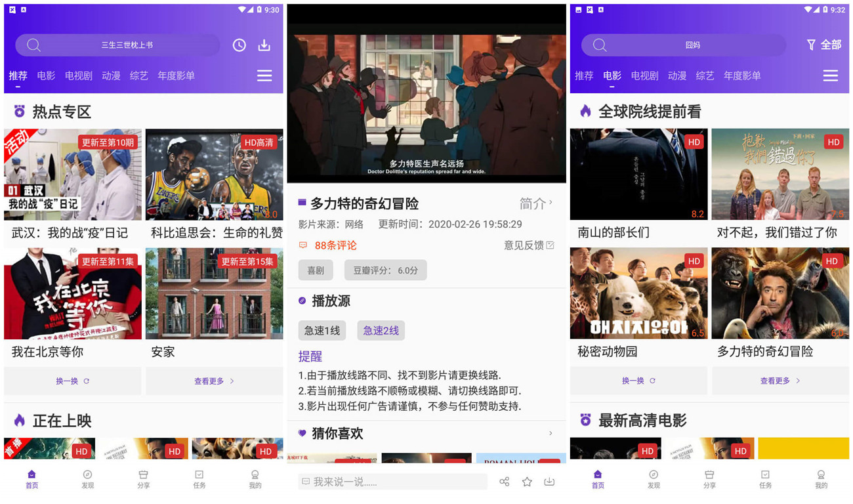Screen dimensions: 853x504
Task: Tap the comment input field 我来说一说
Action: 392,481
